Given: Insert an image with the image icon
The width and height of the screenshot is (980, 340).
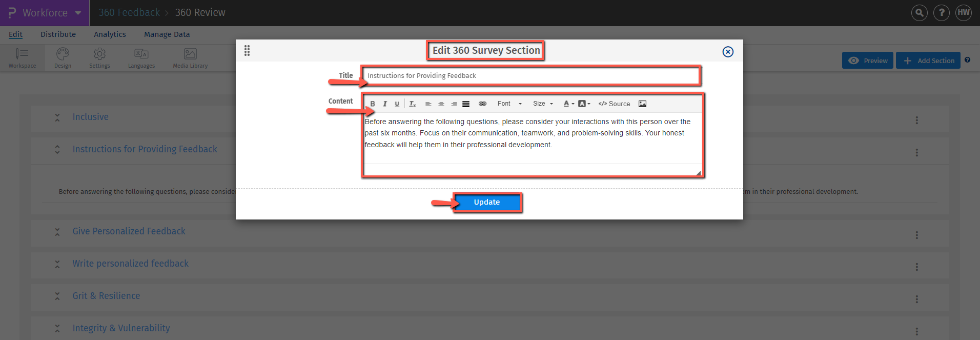Looking at the screenshot, I should pyautogui.click(x=643, y=104).
